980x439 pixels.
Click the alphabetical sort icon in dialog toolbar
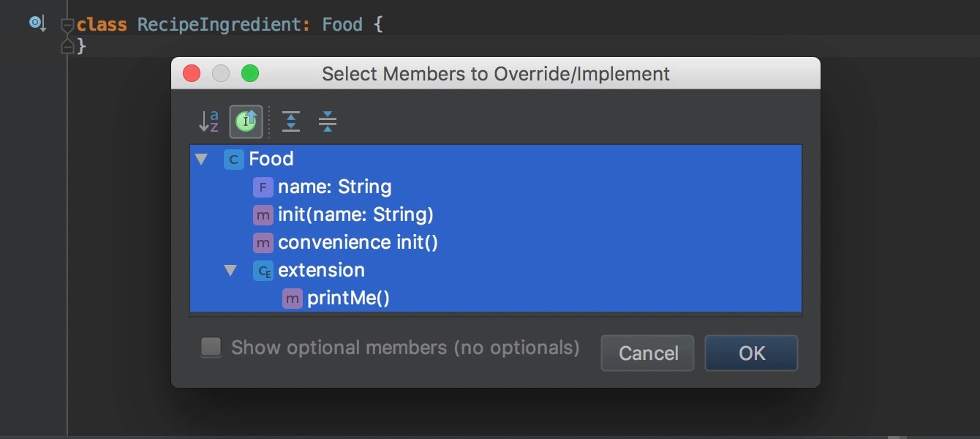208,121
